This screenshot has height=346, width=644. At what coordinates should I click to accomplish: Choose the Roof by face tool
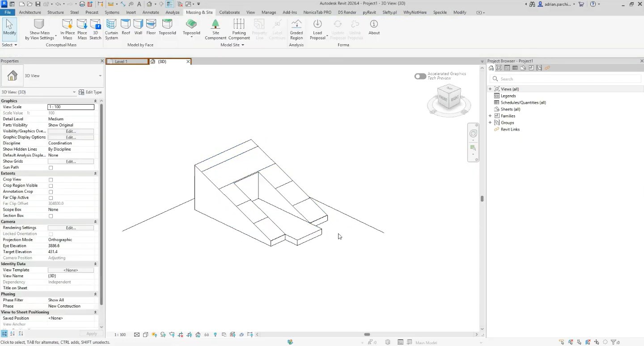126,27
